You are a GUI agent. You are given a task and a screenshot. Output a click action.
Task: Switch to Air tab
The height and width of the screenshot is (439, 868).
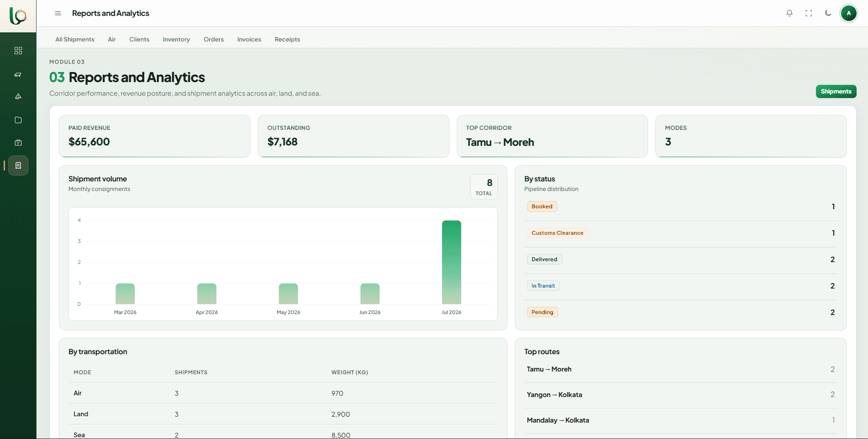[112, 40]
